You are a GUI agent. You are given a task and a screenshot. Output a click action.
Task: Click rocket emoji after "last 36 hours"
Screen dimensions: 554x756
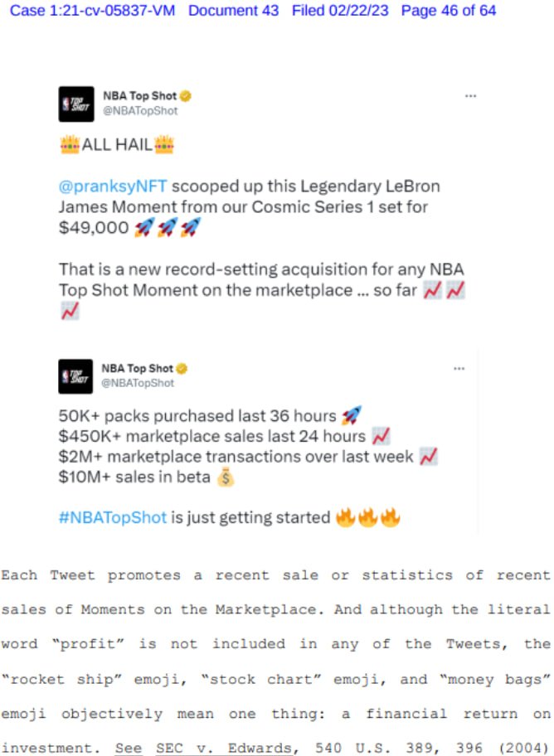351,416
